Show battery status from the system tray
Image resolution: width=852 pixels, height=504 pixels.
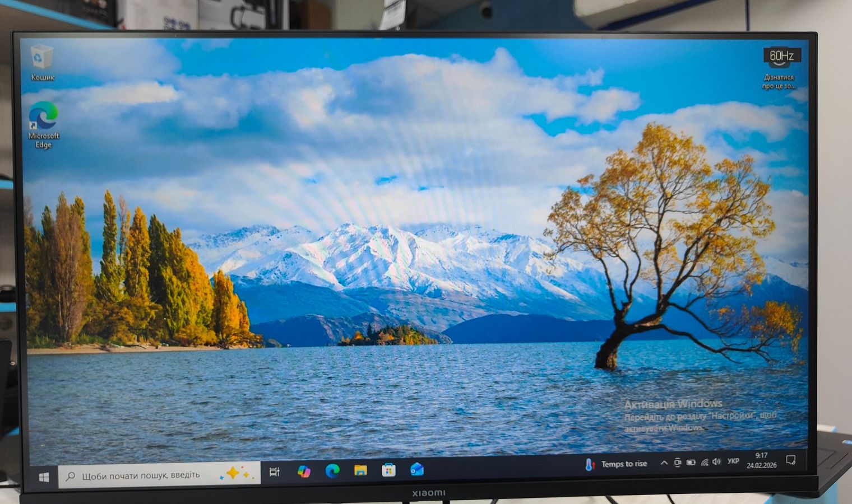[691, 463]
